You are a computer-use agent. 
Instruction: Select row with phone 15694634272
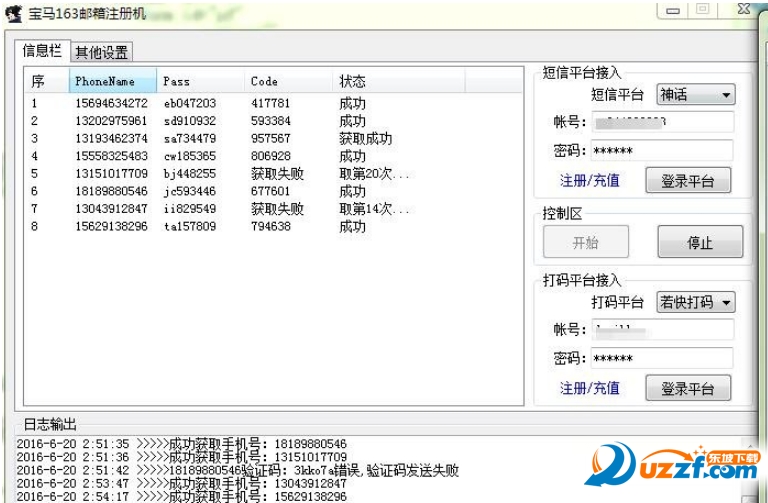click(273, 103)
